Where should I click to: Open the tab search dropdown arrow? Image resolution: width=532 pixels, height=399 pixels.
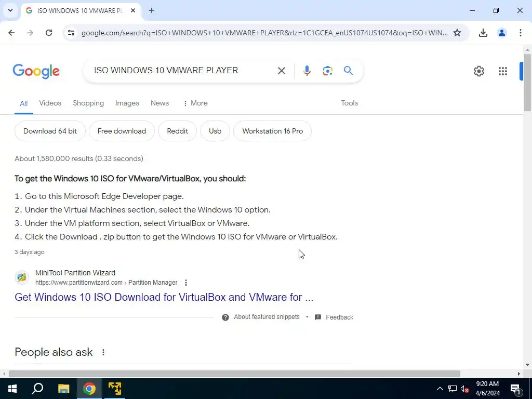10,10
